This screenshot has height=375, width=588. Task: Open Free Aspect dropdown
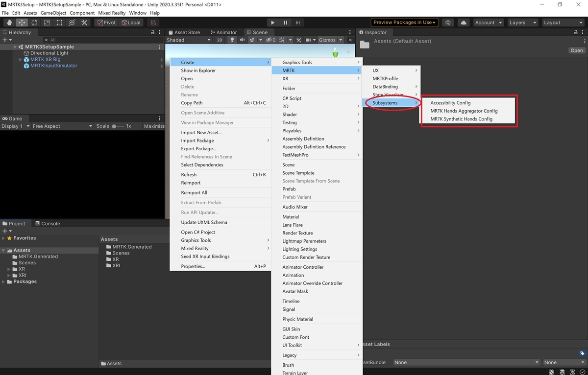tap(62, 126)
